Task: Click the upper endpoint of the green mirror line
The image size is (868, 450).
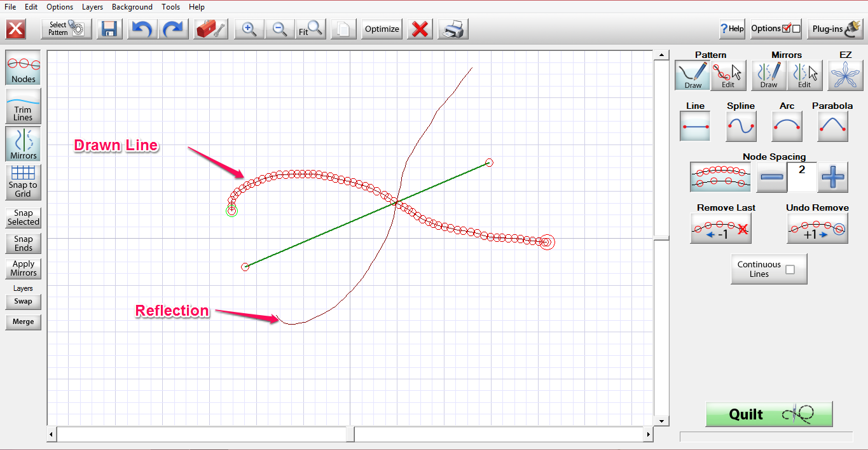Action: [x=489, y=163]
